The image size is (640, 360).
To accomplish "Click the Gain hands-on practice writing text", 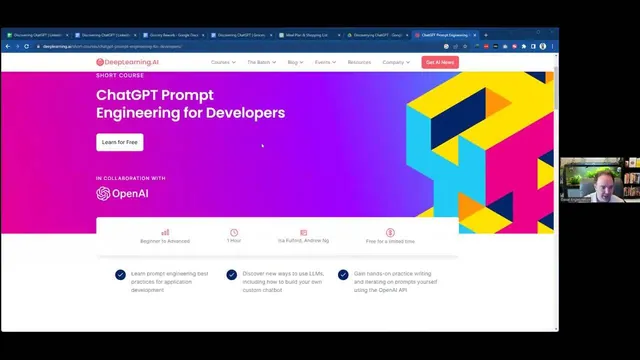I will [395, 282].
